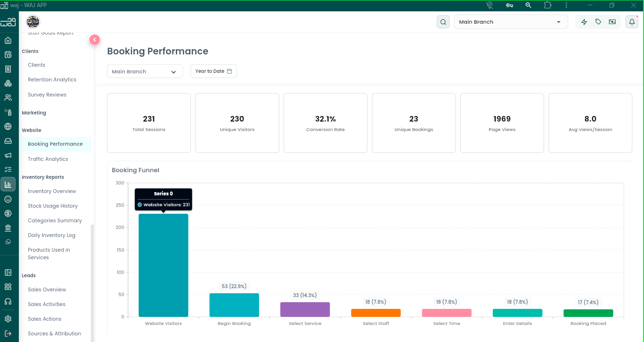The image size is (644, 342).
Task: Open Retention Analytics report
Action: [52, 79]
